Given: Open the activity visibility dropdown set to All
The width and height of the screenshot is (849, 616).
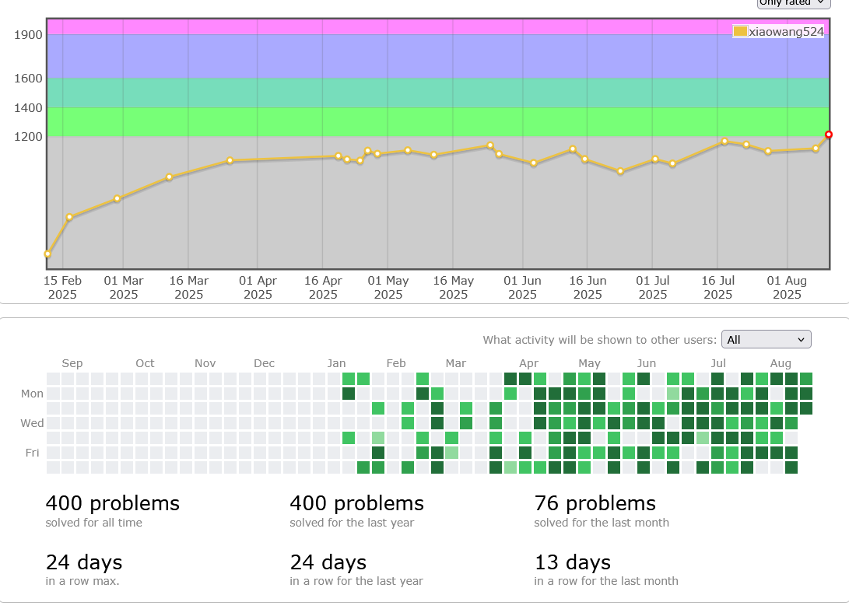Looking at the screenshot, I should click(x=767, y=339).
